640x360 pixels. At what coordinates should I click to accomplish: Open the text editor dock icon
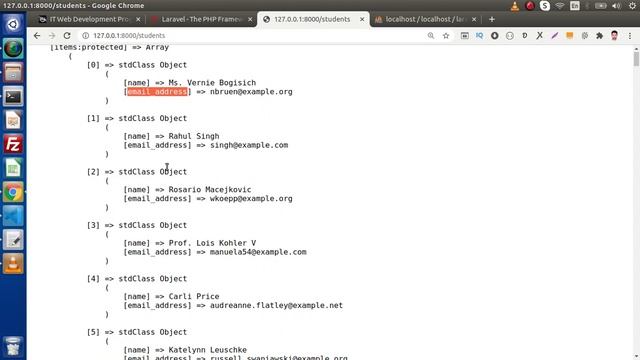pyautogui.click(x=13, y=240)
